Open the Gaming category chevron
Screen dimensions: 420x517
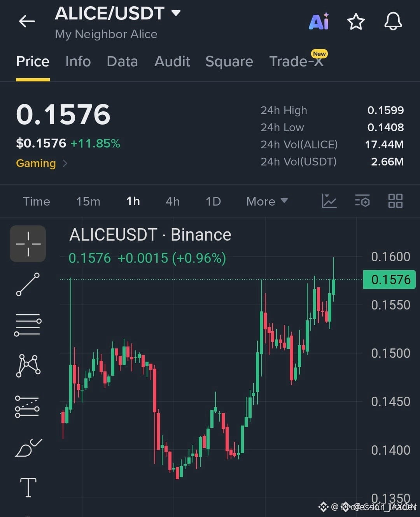65,163
